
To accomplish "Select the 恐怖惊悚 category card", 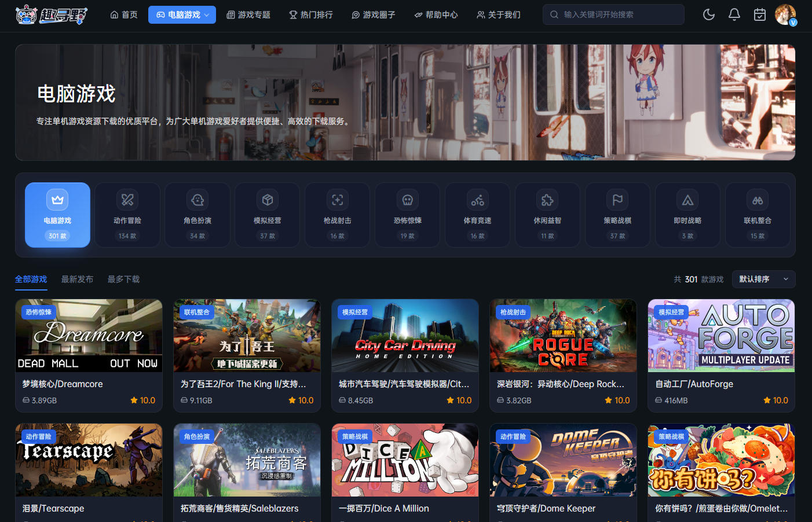I will (x=408, y=215).
